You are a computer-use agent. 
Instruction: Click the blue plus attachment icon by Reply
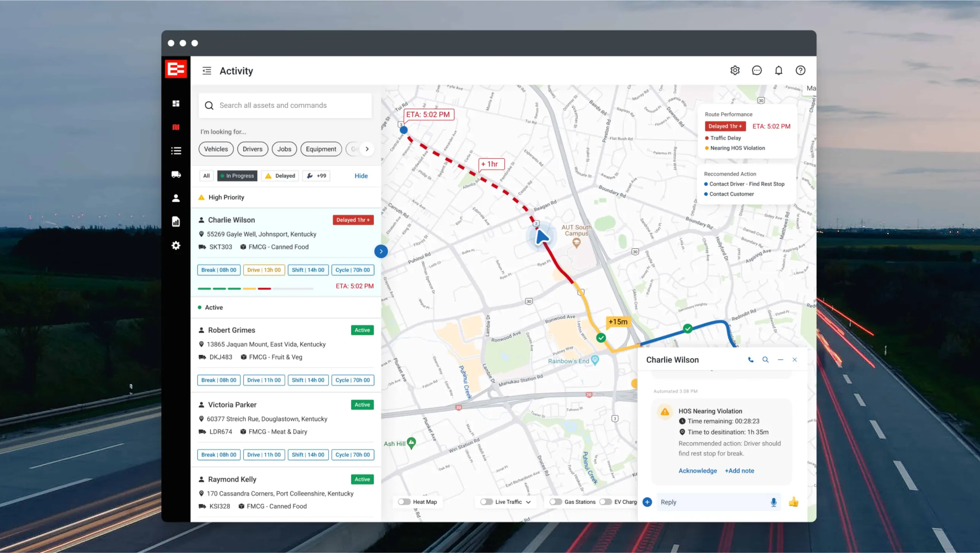[647, 502]
